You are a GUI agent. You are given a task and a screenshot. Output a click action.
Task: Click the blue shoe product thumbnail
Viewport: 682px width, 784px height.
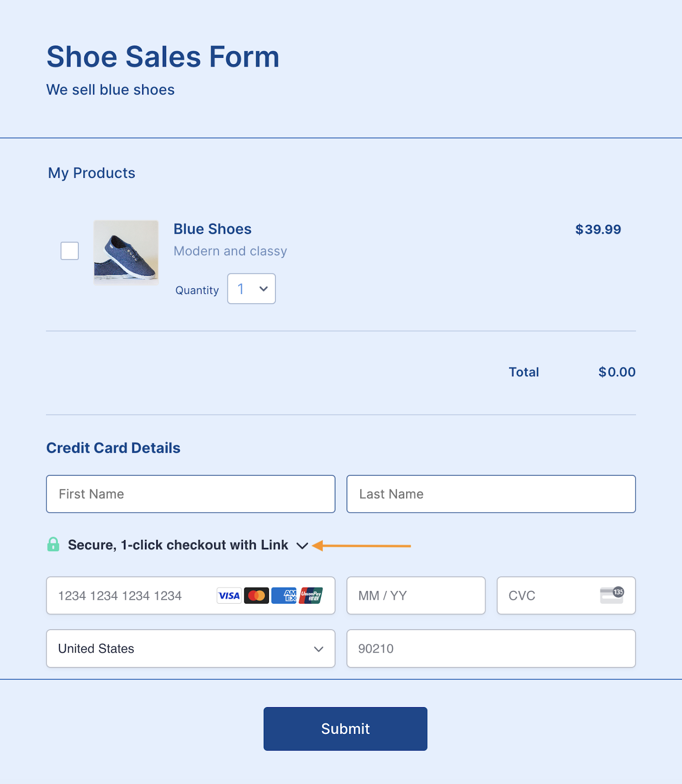coord(126,252)
